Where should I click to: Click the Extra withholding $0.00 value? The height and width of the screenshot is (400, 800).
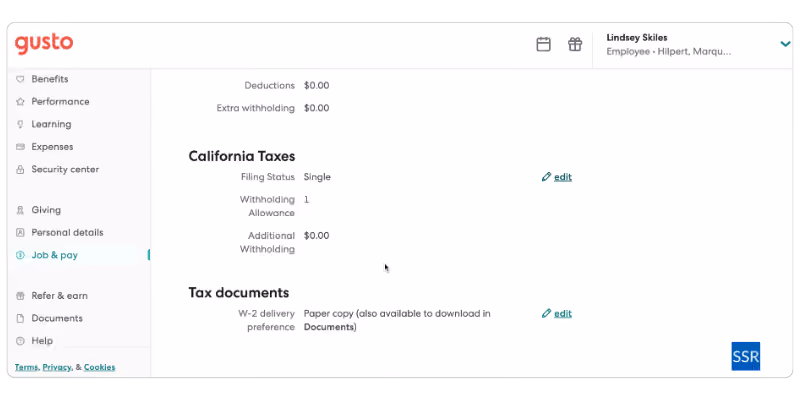coord(316,108)
